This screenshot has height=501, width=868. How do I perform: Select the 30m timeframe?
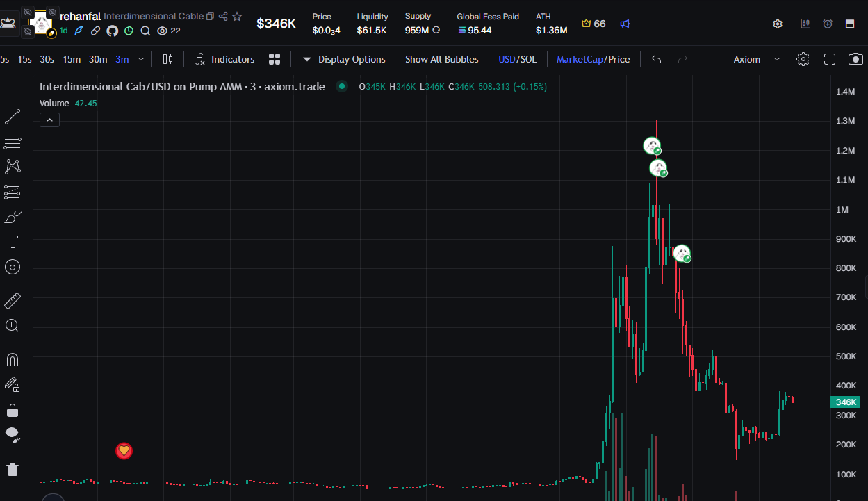click(x=98, y=59)
